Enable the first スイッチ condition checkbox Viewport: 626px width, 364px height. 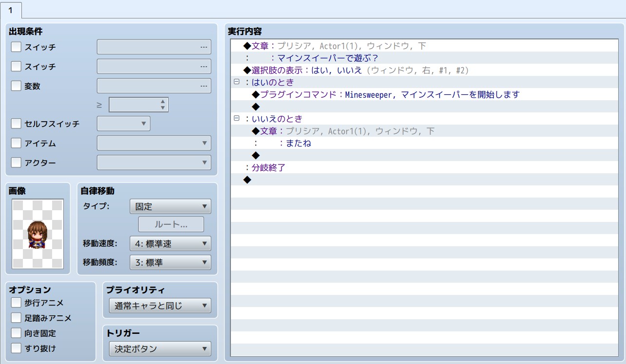coord(16,47)
